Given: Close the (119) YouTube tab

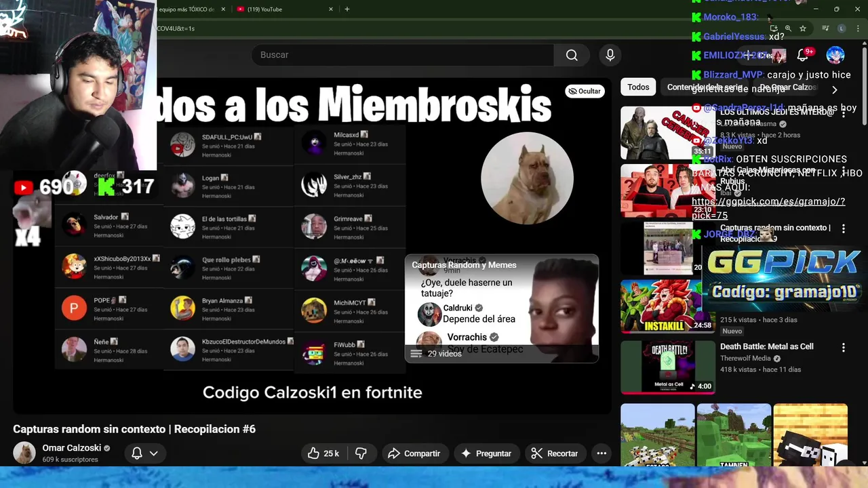Looking at the screenshot, I should (x=331, y=9).
